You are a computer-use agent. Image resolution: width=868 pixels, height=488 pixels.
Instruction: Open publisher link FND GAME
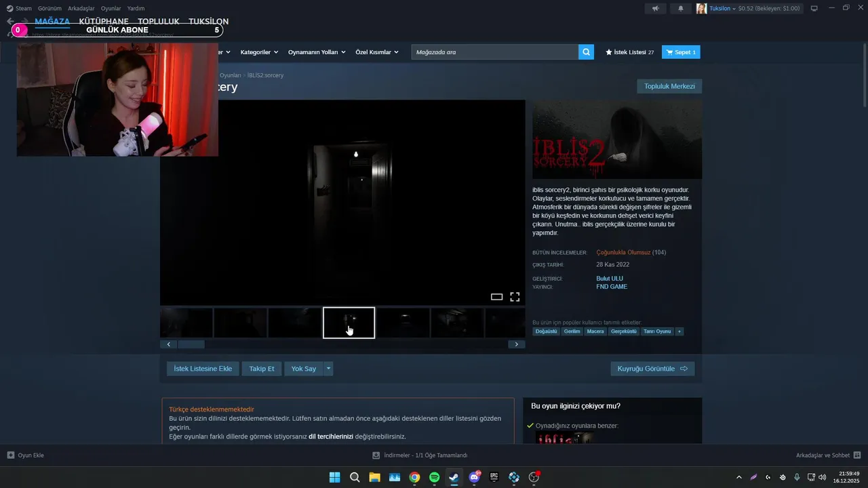[x=612, y=287]
